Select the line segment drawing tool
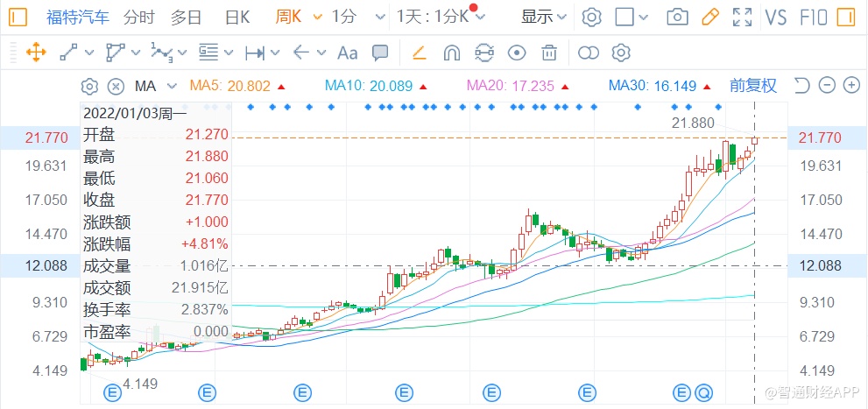The width and height of the screenshot is (868, 409). (x=68, y=53)
